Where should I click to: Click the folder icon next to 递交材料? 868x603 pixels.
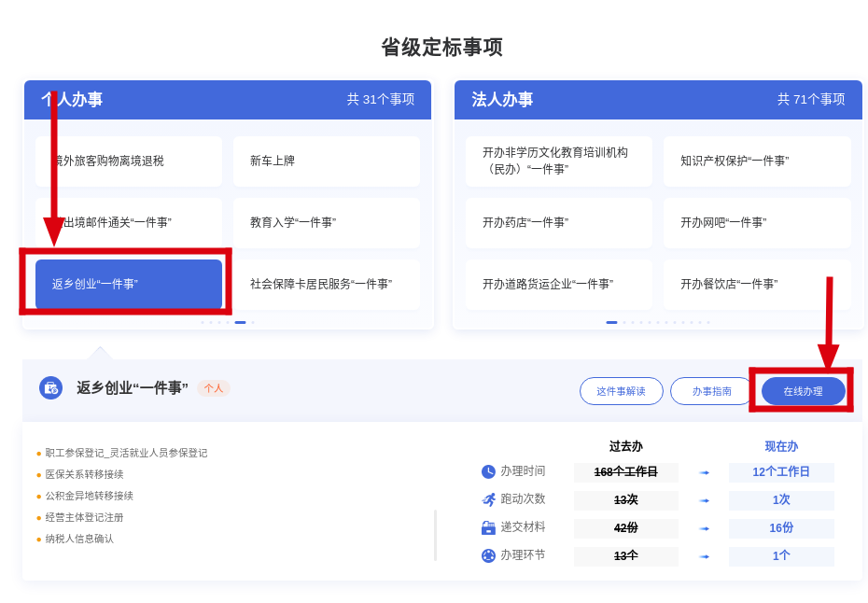coord(488,528)
